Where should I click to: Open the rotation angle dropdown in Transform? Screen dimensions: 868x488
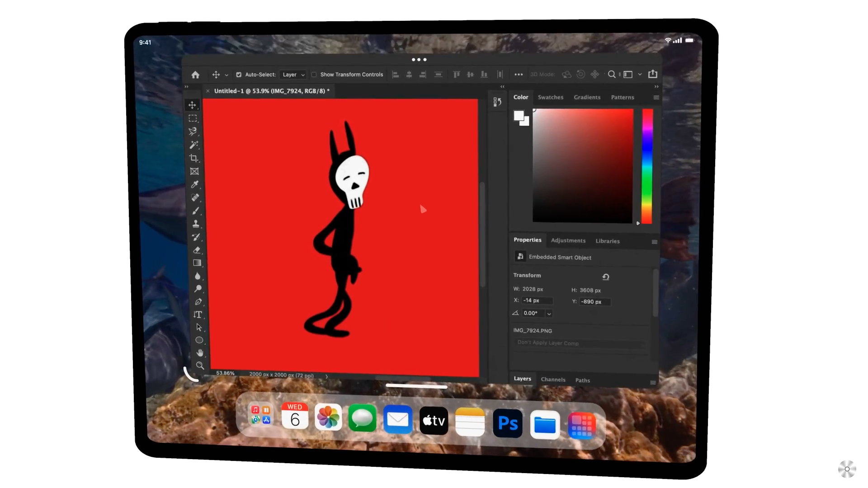tap(548, 313)
